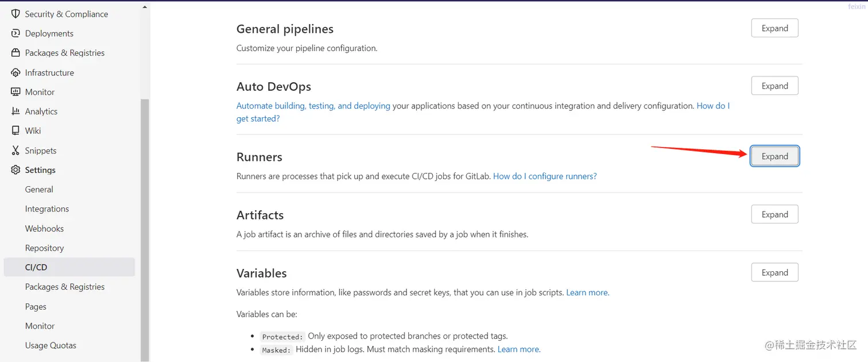Screen dimensions: 868x362
Task: Click the Settings gear icon
Action: tap(15, 170)
